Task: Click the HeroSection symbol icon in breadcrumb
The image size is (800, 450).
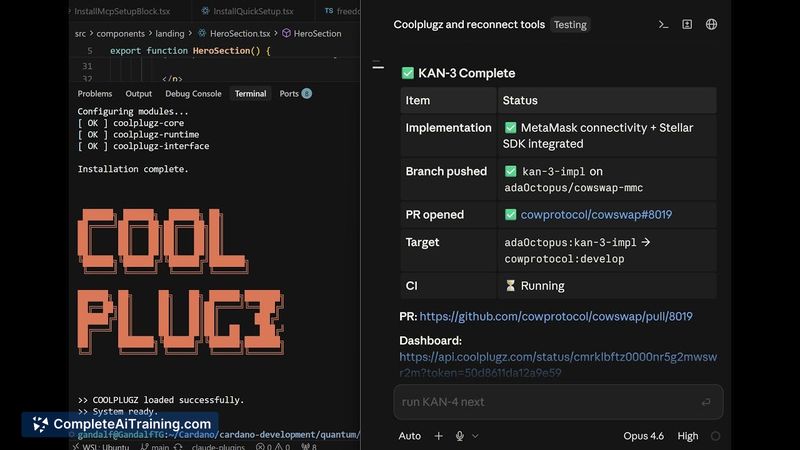Action: [x=286, y=33]
